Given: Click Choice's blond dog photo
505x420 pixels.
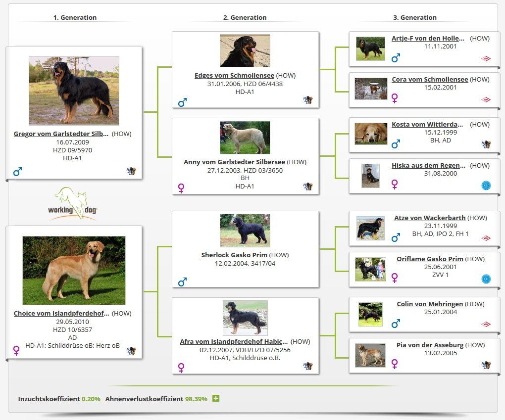Looking at the screenshot, I should point(74,270).
